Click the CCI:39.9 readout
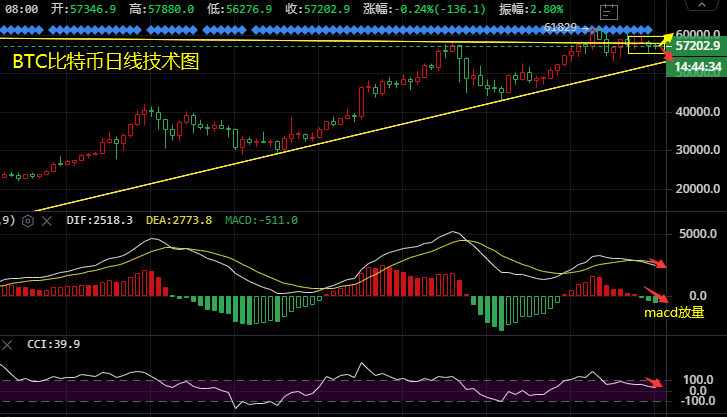This screenshot has width=727, height=417. click(54, 344)
